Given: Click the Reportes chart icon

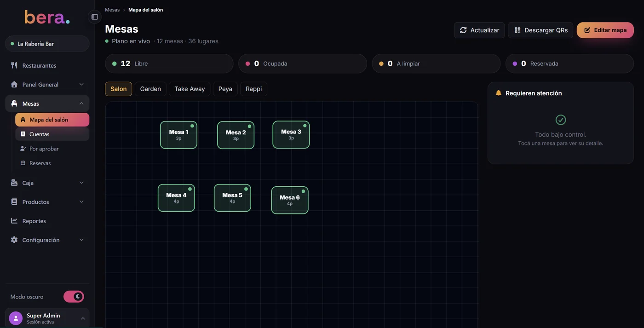Looking at the screenshot, I should click(14, 221).
